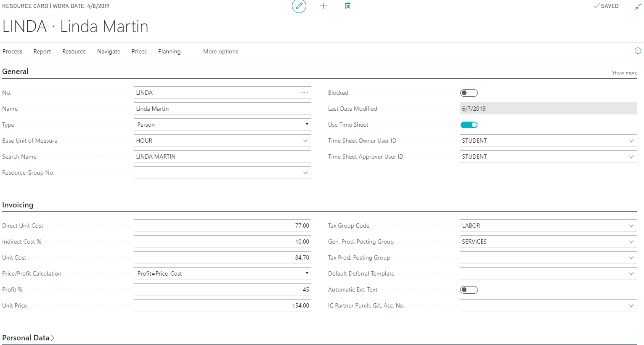Viewport: 644px width, 345px height.
Task: Open the Process menu
Action: click(x=12, y=51)
